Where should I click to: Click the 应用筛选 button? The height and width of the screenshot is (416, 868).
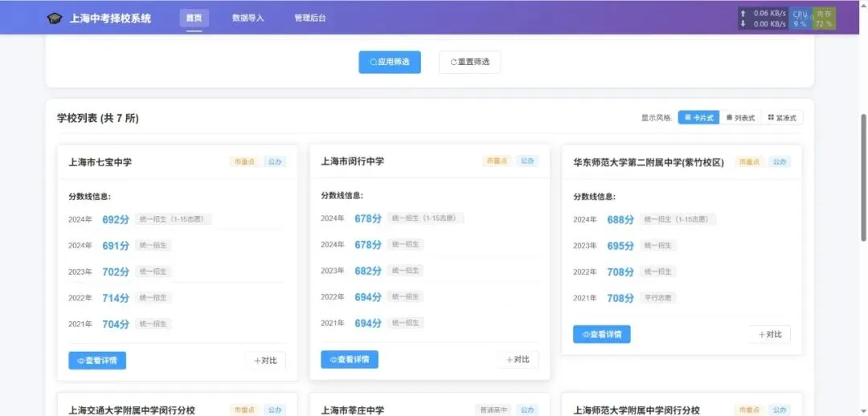390,62
